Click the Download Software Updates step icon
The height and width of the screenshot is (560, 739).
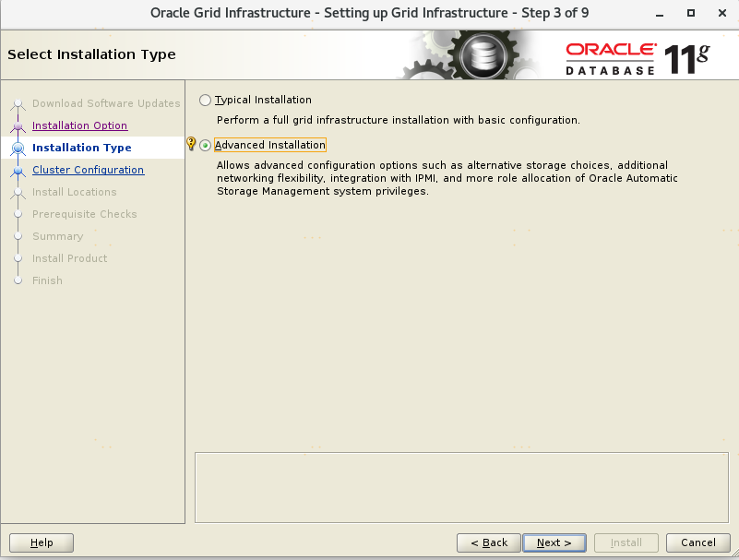tap(18, 104)
